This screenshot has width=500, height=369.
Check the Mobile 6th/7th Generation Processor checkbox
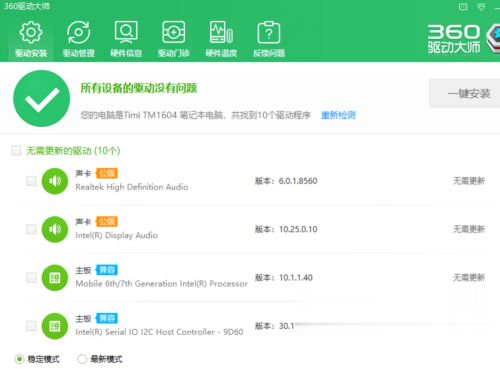(x=31, y=277)
